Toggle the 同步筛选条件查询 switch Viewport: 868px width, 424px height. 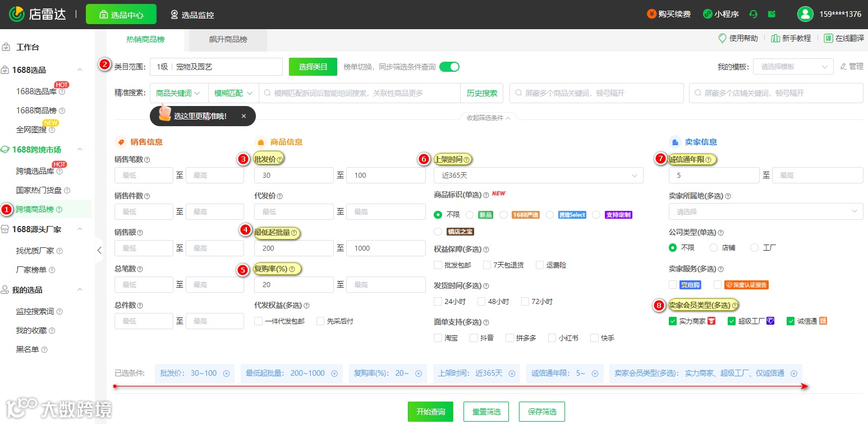449,67
